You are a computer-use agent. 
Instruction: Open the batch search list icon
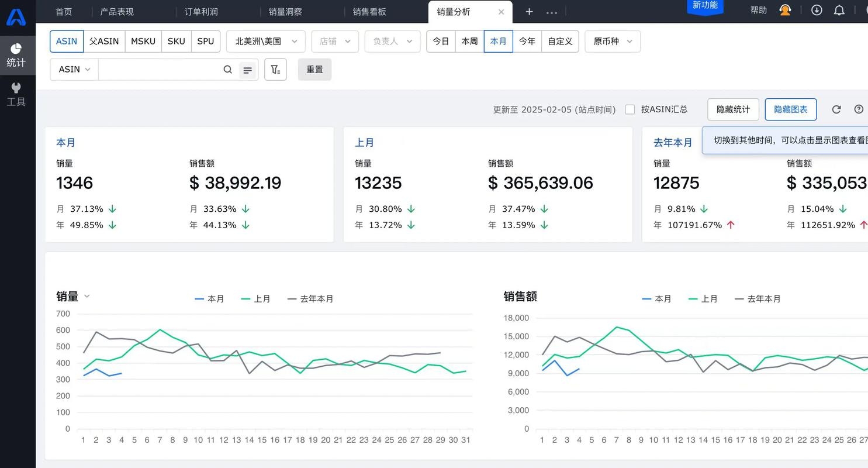click(x=247, y=70)
